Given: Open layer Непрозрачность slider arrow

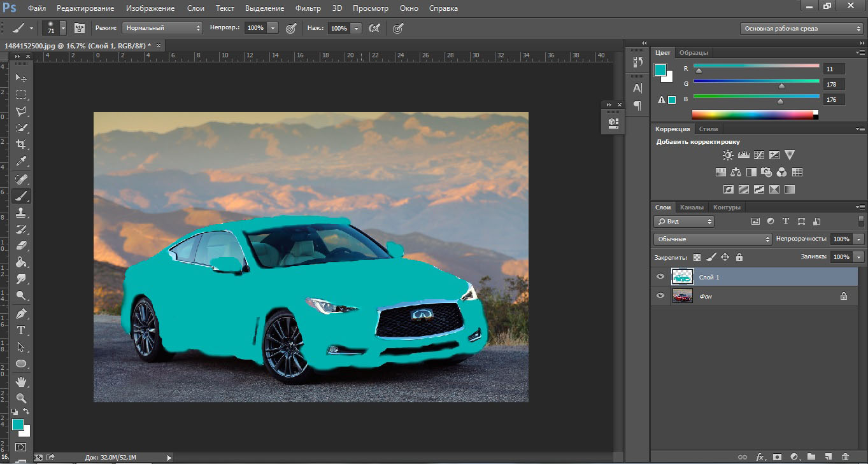Looking at the screenshot, I should coord(859,239).
